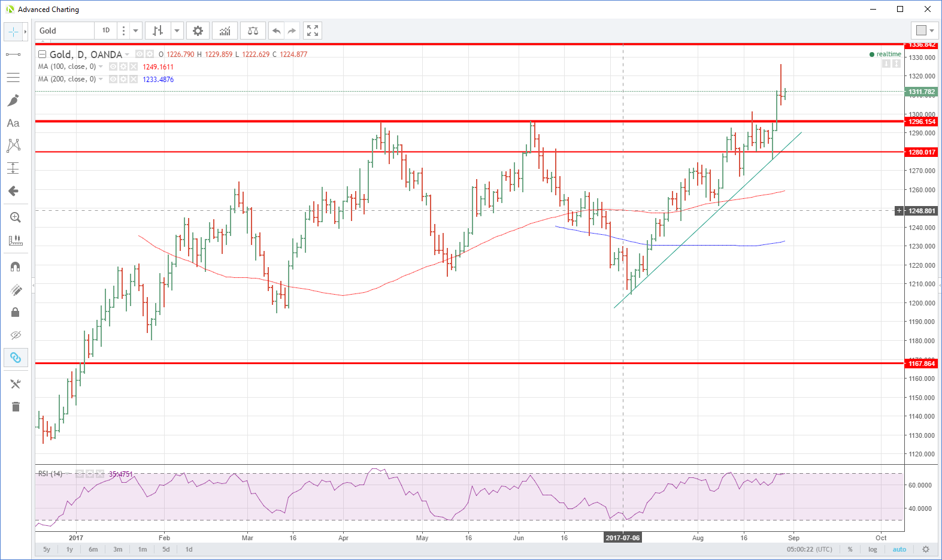The width and height of the screenshot is (942, 560).
Task: Switch to the 6m range tab
Action: (93, 549)
